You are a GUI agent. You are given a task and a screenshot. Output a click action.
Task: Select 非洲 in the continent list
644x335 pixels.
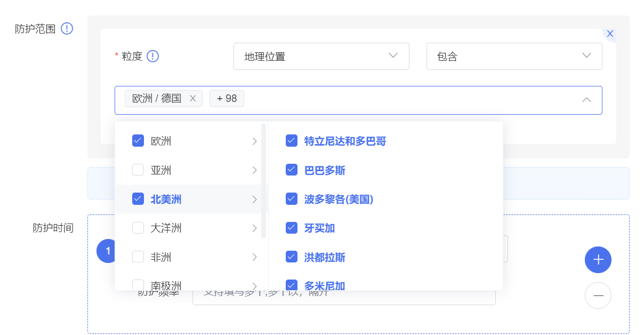[161, 257]
